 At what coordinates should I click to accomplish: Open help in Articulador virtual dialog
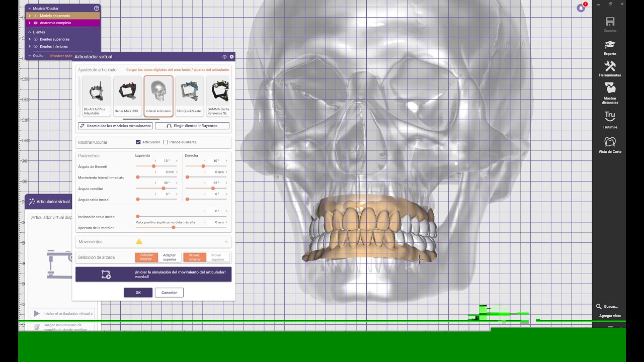(224, 57)
